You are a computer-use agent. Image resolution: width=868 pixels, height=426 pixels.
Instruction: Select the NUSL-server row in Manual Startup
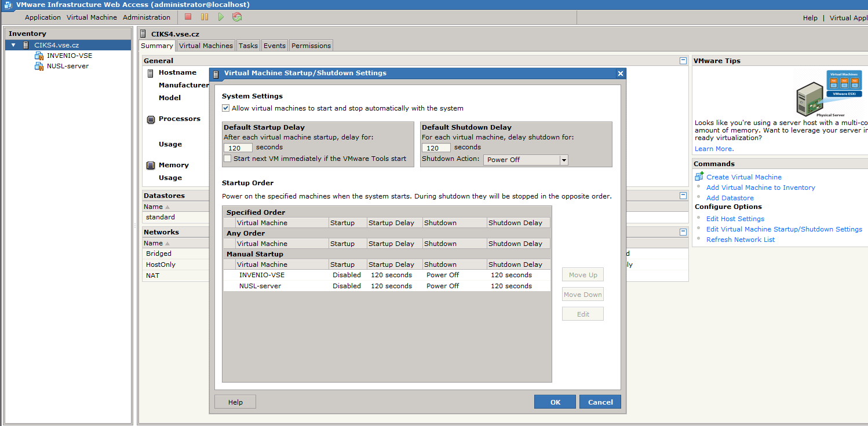(386, 286)
